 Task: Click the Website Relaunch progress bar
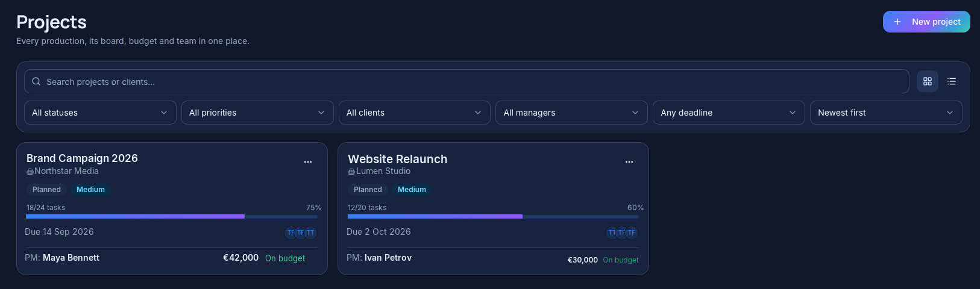(x=493, y=216)
